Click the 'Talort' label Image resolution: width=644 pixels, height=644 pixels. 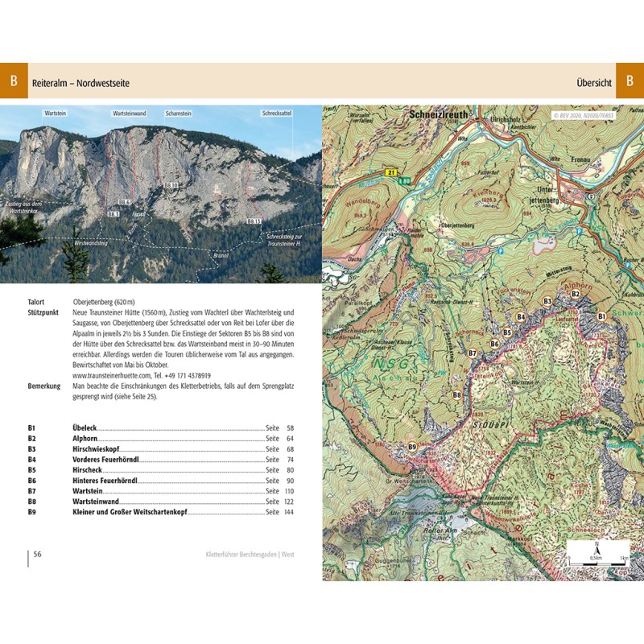36,302
